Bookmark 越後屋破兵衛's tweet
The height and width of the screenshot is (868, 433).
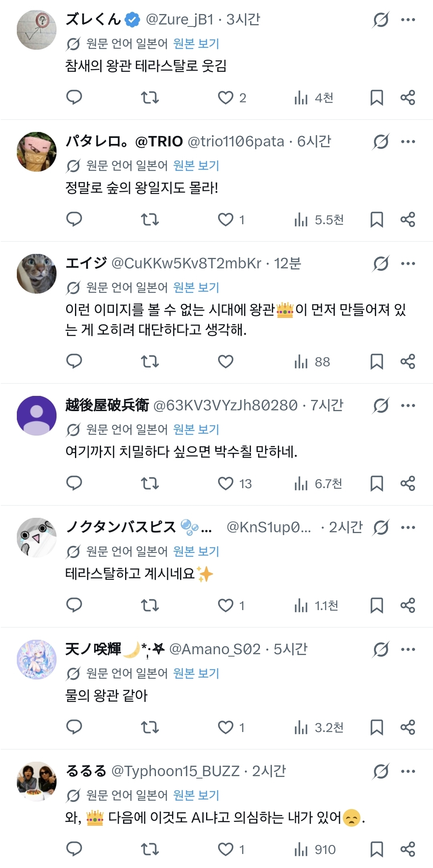click(376, 483)
